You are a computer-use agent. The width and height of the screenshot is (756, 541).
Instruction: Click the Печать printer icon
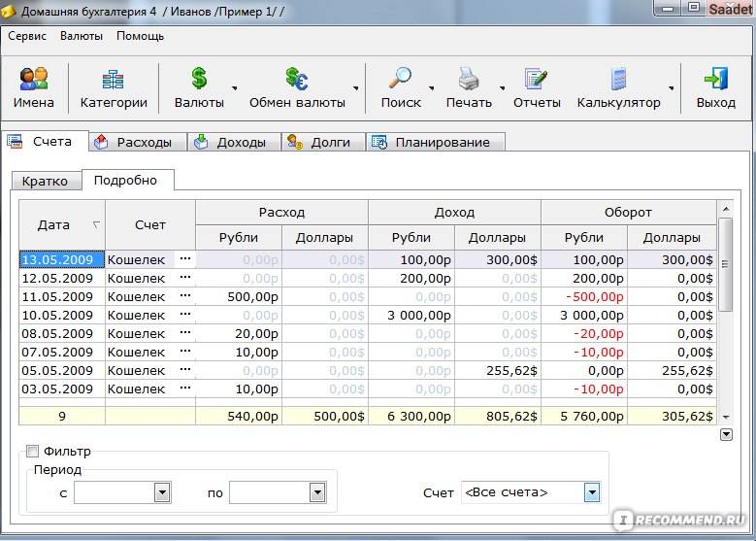[469, 87]
